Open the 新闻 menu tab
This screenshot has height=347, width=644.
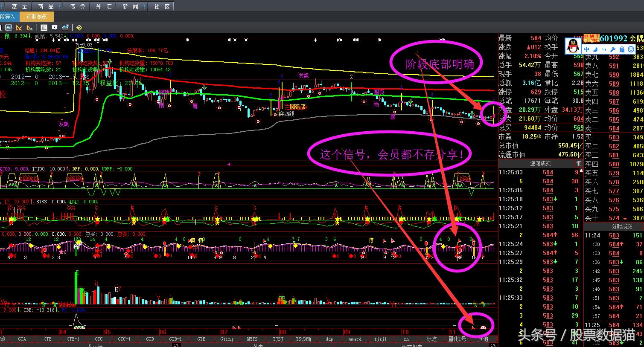(130, 6)
